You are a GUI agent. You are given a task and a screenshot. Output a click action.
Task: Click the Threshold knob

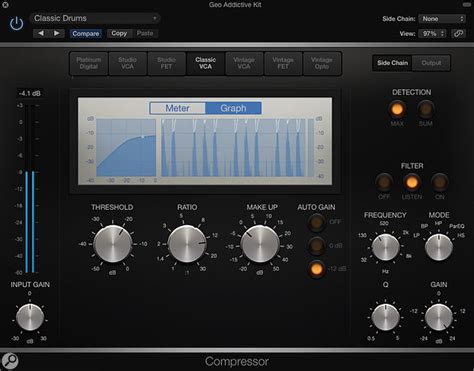click(x=113, y=244)
